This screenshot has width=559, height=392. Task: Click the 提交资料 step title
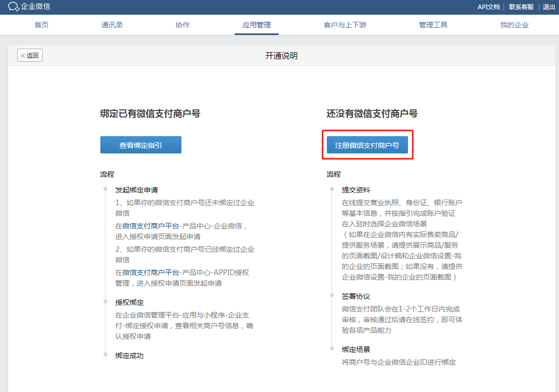[x=356, y=190]
